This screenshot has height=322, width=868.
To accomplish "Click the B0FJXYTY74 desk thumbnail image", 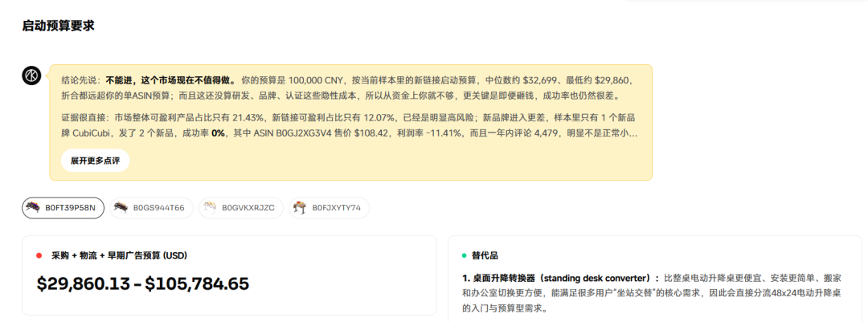I will pyautogui.click(x=300, y=207).
